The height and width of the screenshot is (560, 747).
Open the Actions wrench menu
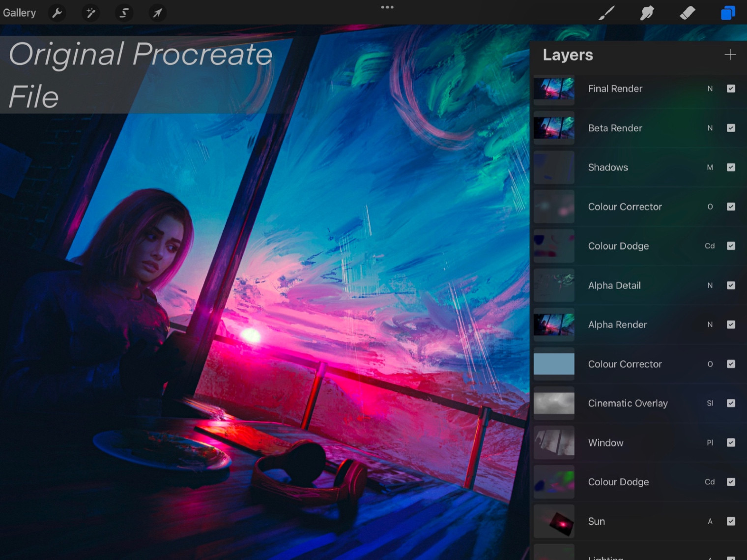pyautogui.click(x=57, y=13)
